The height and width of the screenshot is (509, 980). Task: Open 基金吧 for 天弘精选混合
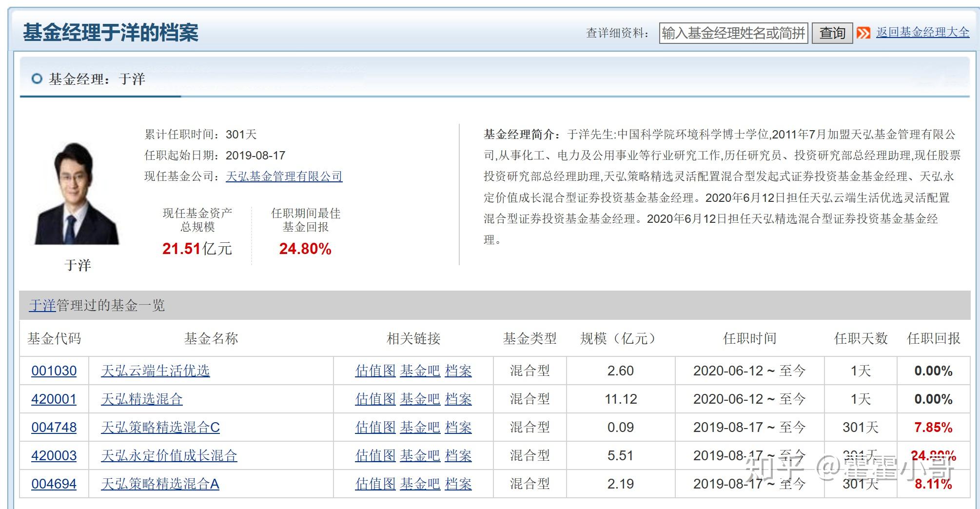420,399
